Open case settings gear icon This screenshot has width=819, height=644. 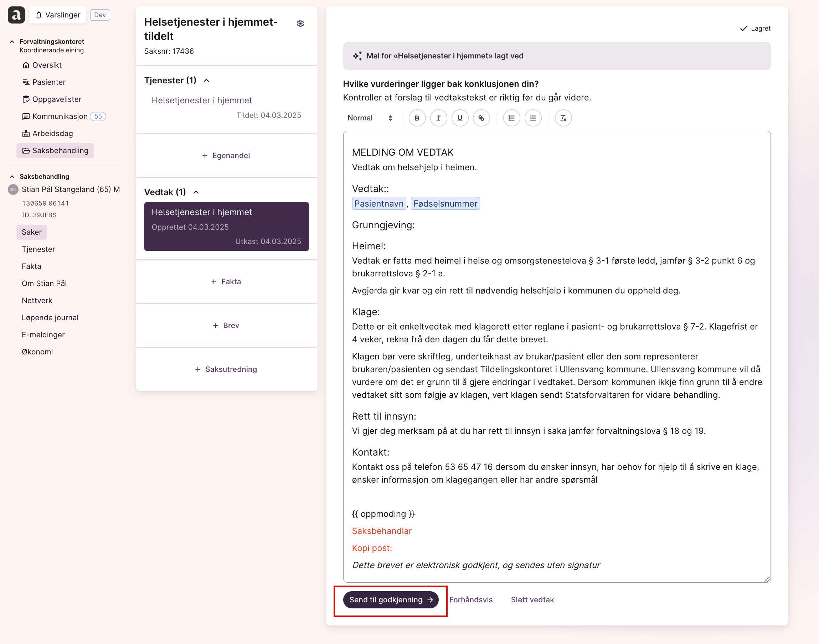(x=300, y=24)
